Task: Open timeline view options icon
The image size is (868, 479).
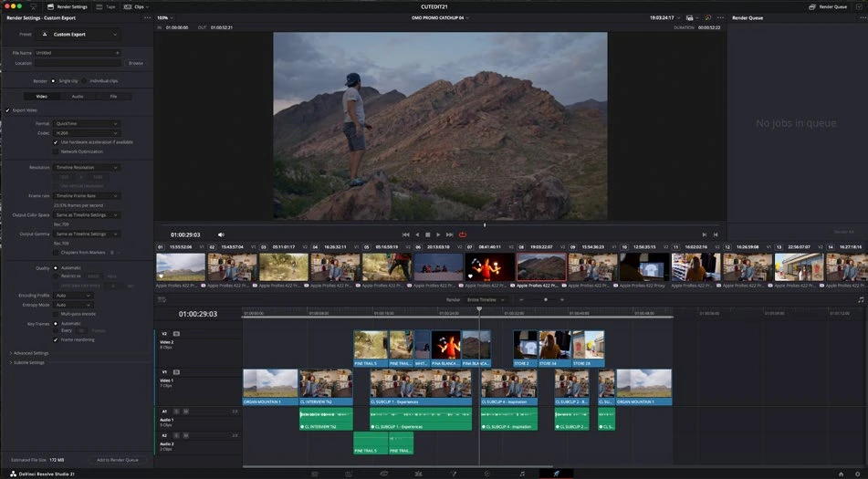Action: pyautogui.click(x=162, y=300)
